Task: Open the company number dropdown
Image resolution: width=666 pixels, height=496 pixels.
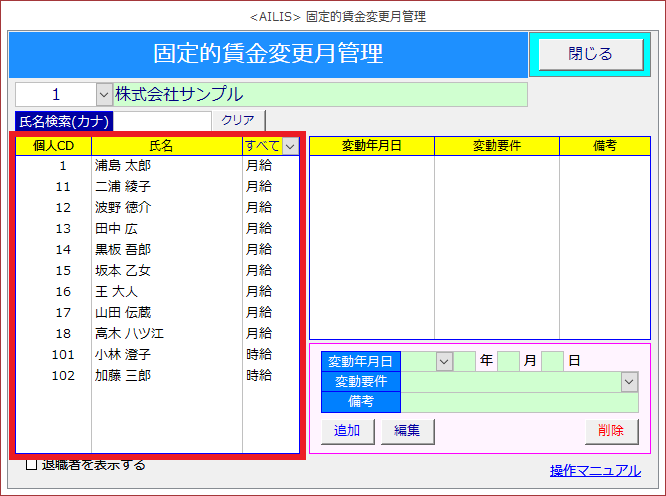Action: (105, 95)
